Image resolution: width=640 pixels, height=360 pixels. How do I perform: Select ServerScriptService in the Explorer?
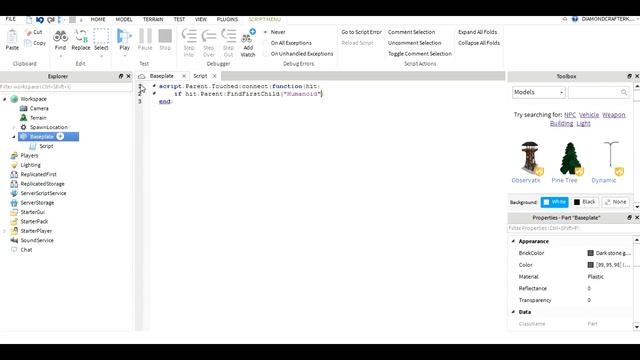click(x=43, y=193)
